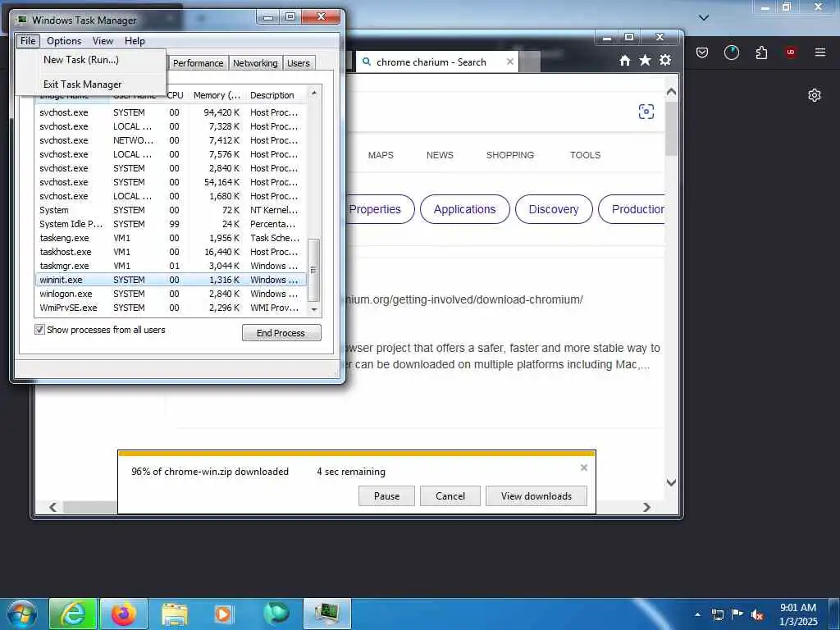Click process list scrollbar thumb

tap(314, 270)
